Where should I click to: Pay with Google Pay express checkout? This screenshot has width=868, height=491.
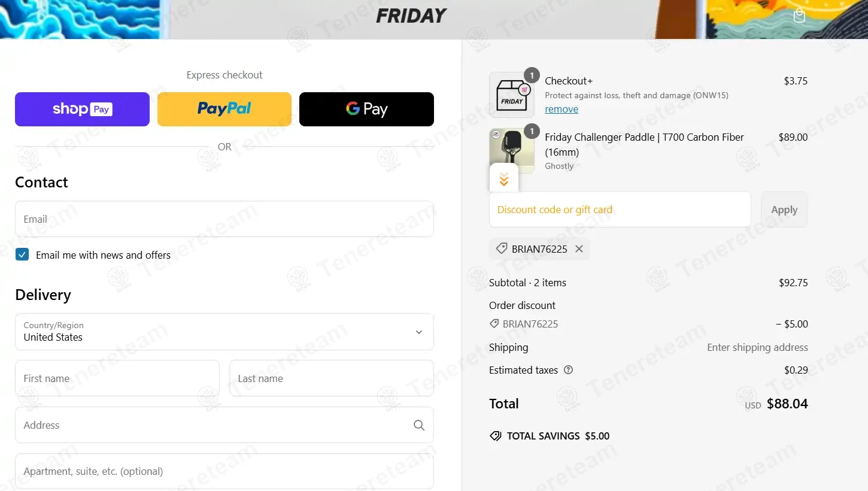click(x=366, y=109)
